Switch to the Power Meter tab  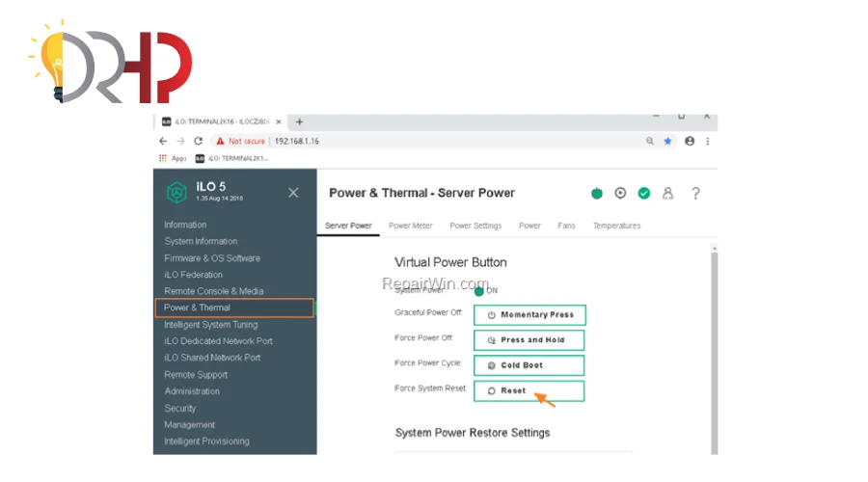[x=410, y=226]
